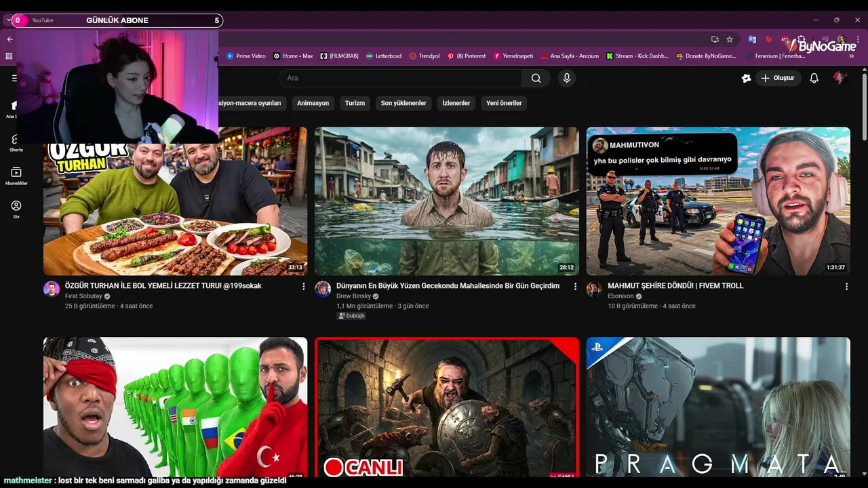
Task: Click the sparkle icon left of Oluştur
Action: pos(747,78)
